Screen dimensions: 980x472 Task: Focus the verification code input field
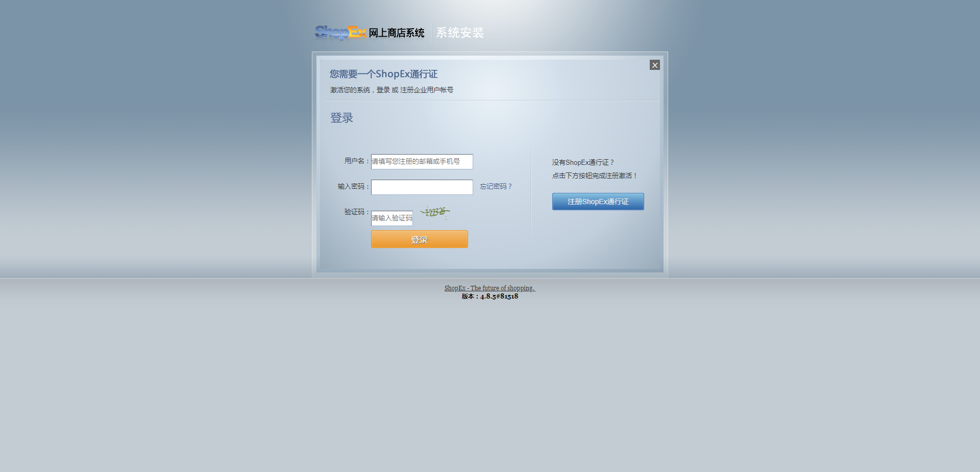coord(392,218)
